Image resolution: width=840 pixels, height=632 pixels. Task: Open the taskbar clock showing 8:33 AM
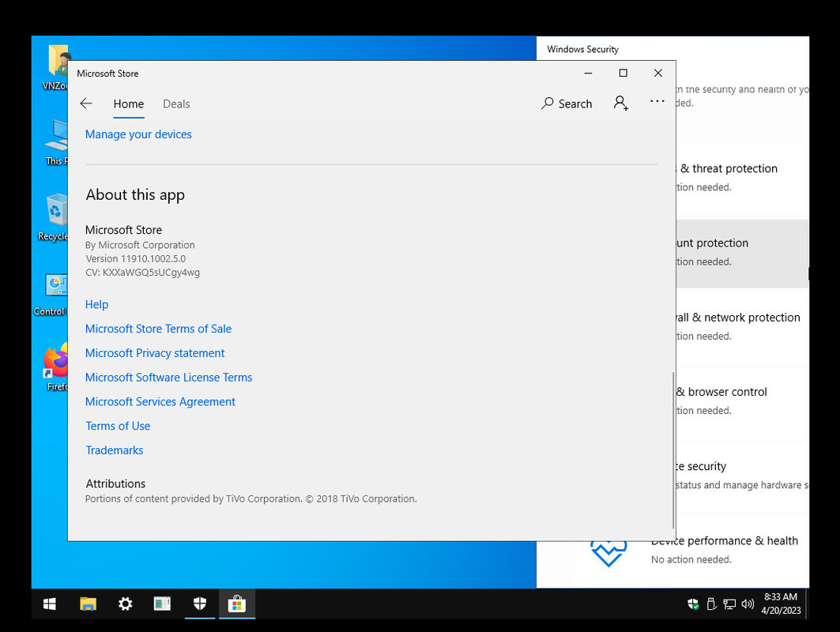[781, 604]
